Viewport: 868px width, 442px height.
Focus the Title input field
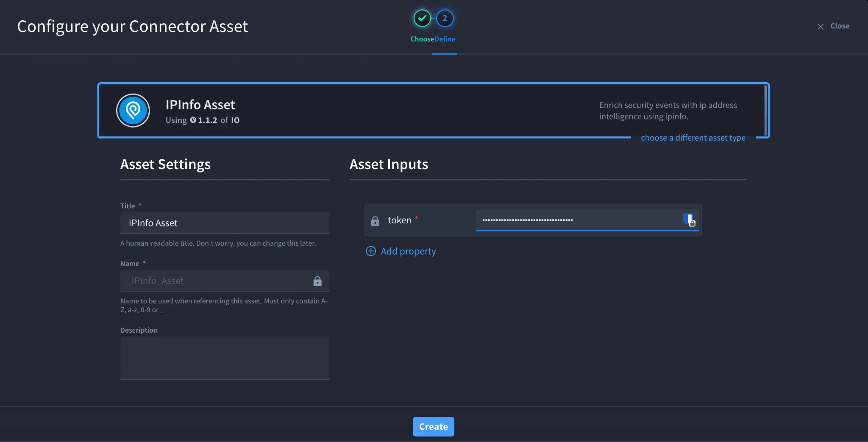pos(225,223)
